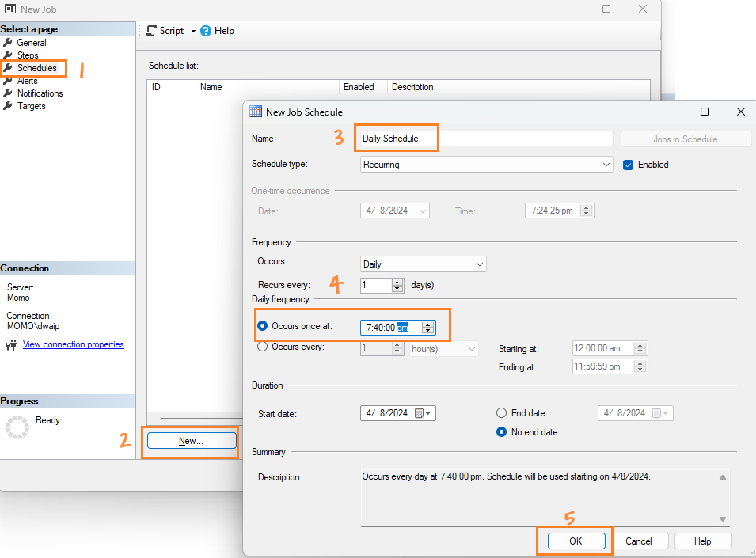This screenshot has height=558, width=756.
Task: Click the Enabled column header
Action: [x=363, y=87]
